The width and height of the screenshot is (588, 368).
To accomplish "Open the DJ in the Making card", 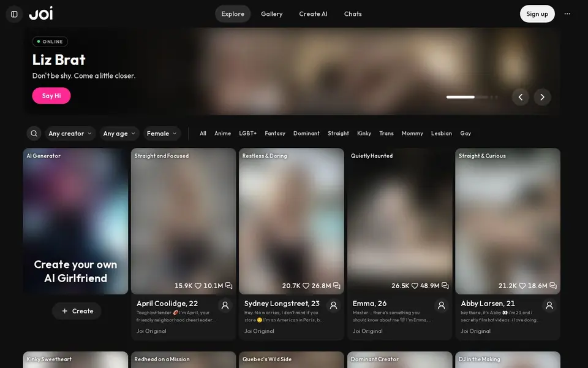I will click(508, 360).
